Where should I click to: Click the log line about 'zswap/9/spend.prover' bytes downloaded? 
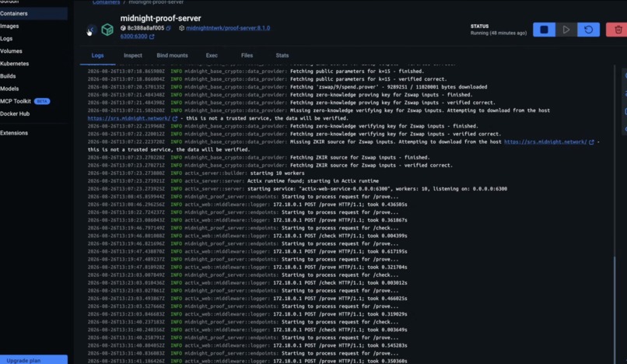[287, 87]
